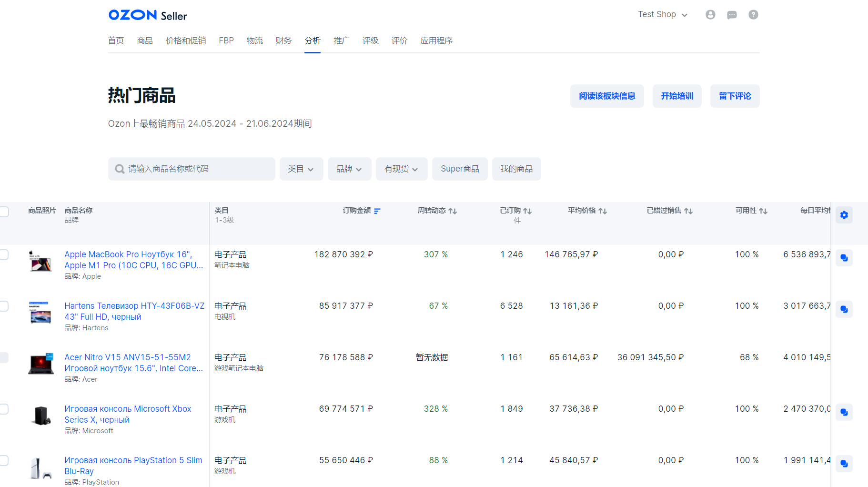This screenshot has height=487, width=868.
Task: Click the 36 091 345,50 ₽ missed sales value
Action: (x=650, y=357)
